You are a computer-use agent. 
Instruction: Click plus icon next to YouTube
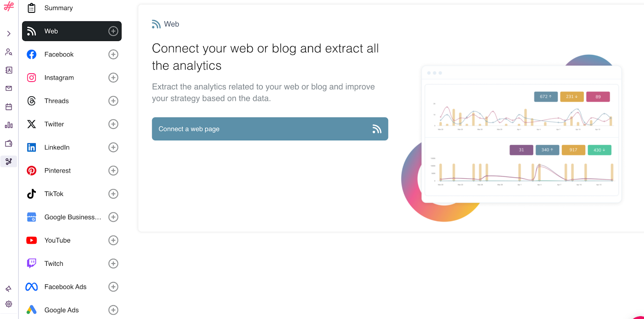114,240
